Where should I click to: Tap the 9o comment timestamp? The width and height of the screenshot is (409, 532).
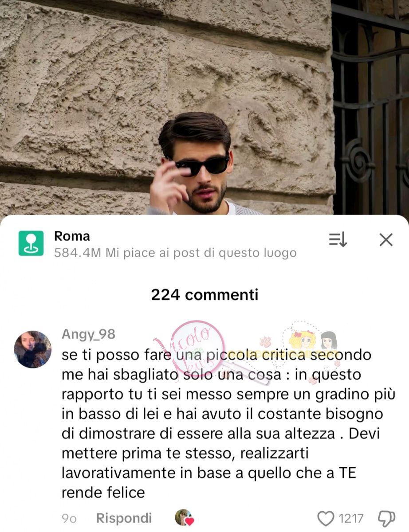click(69, 518)
